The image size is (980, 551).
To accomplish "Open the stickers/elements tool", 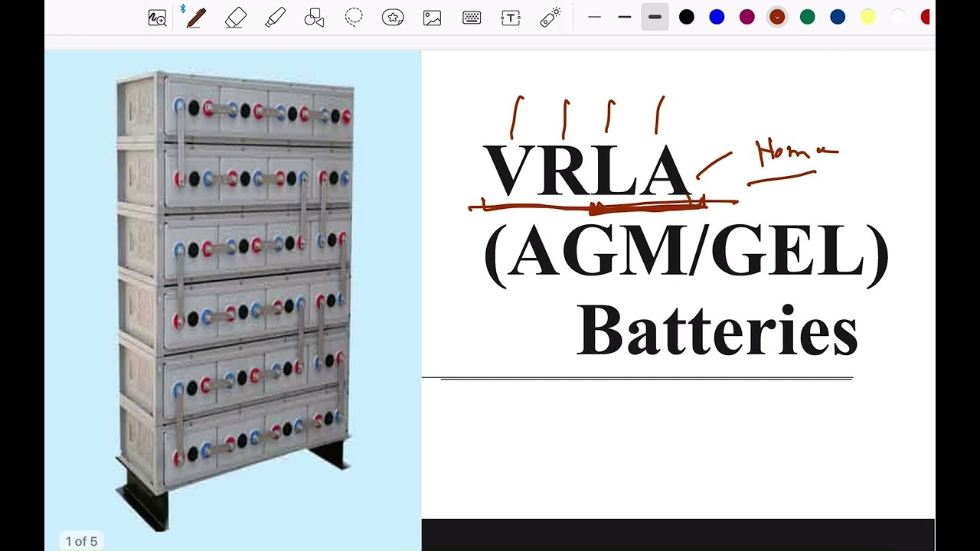I will (x=393, y=18).
